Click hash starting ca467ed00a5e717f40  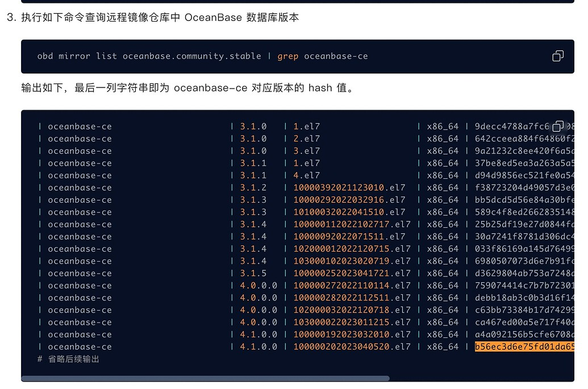coord(524,323)
